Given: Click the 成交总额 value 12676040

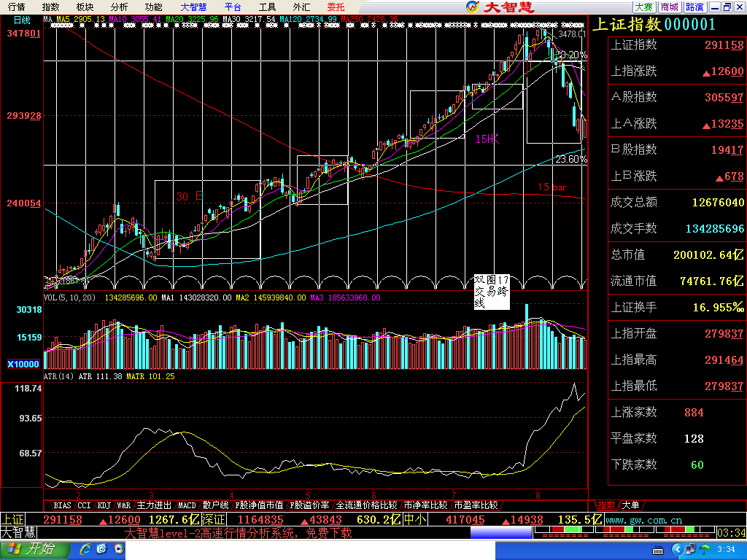Looking at the screenshot, I should pos(718,203).
